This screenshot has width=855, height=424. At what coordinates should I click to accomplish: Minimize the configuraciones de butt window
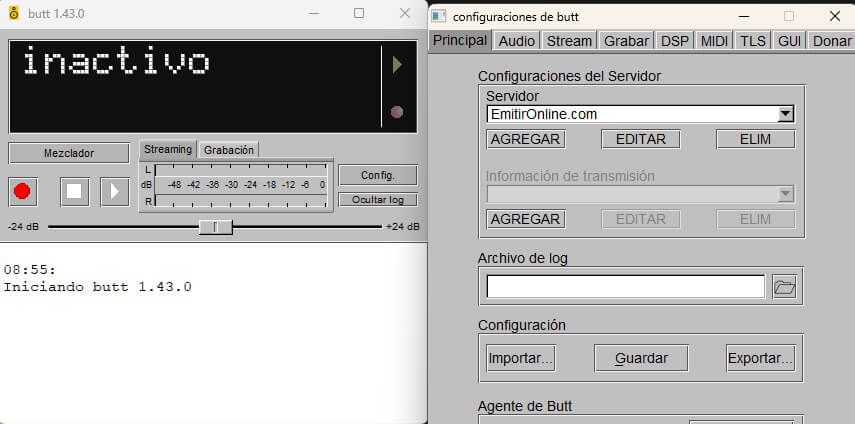(x=743, y=16)
